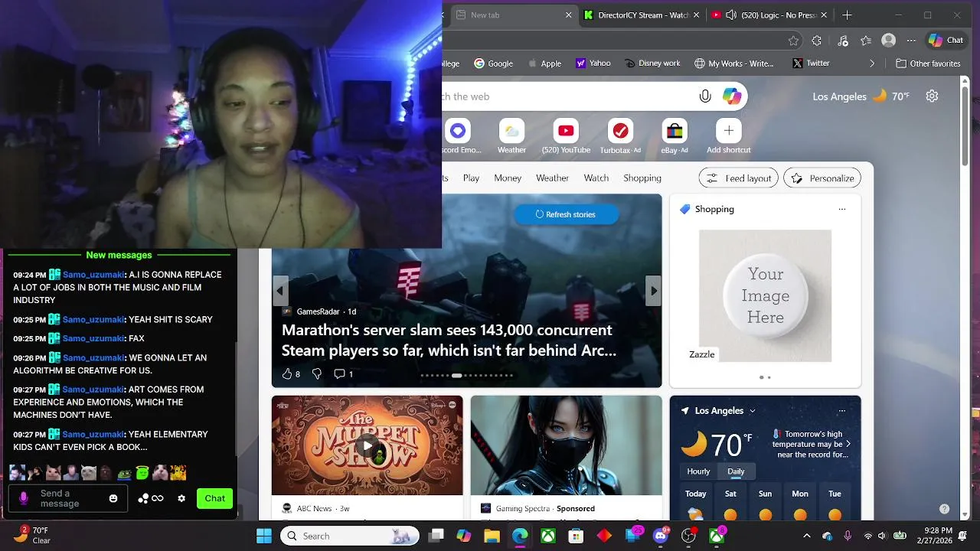Open the Microsoft Store taskbar icon

click(x=576, y=536)
